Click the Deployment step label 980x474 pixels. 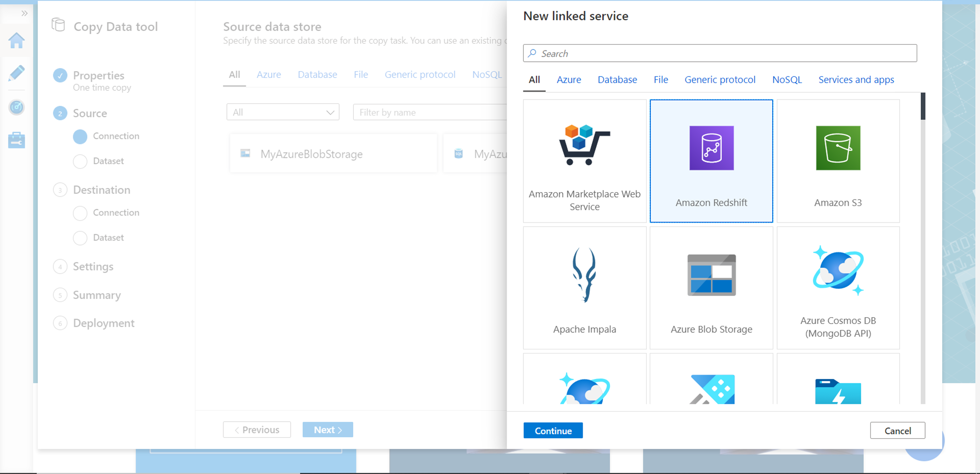(104, 324)
